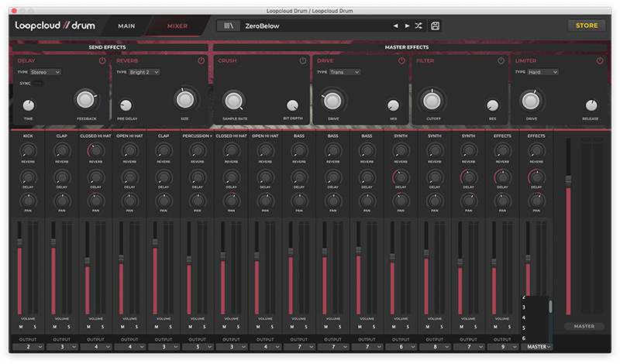Click the output list scrollbar
The height and width of the screenshot is (364, 620).
pos(550,306)
